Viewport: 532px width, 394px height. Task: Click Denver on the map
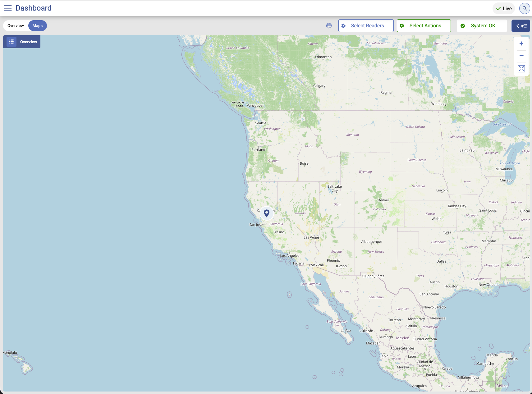click(x=383, y=200)
